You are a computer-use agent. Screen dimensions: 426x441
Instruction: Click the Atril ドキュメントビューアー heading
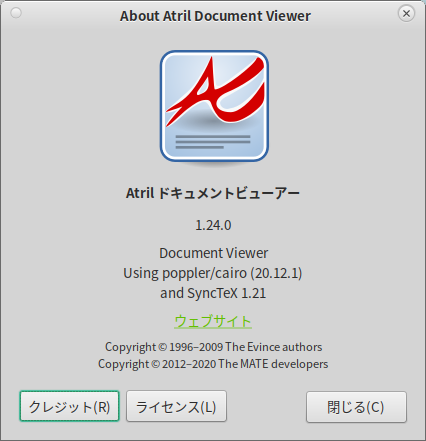pyautogui.click(x=213, y=193)
